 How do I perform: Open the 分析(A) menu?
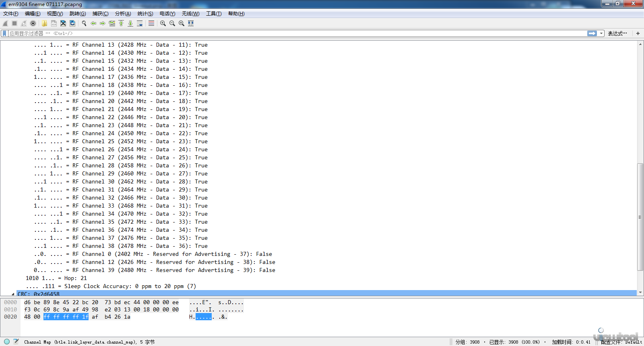pyautogui.click(x=123, y=14)
